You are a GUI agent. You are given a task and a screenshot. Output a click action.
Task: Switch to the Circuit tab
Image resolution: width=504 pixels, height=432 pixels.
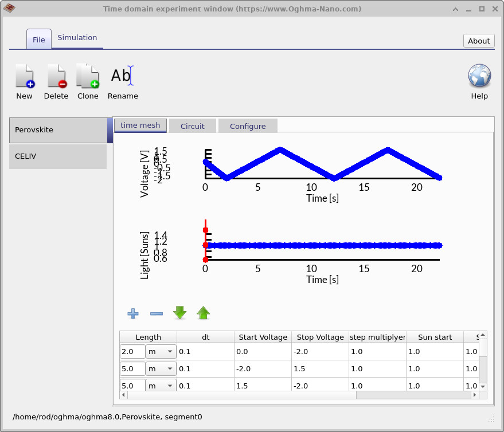tap(192, 125)
